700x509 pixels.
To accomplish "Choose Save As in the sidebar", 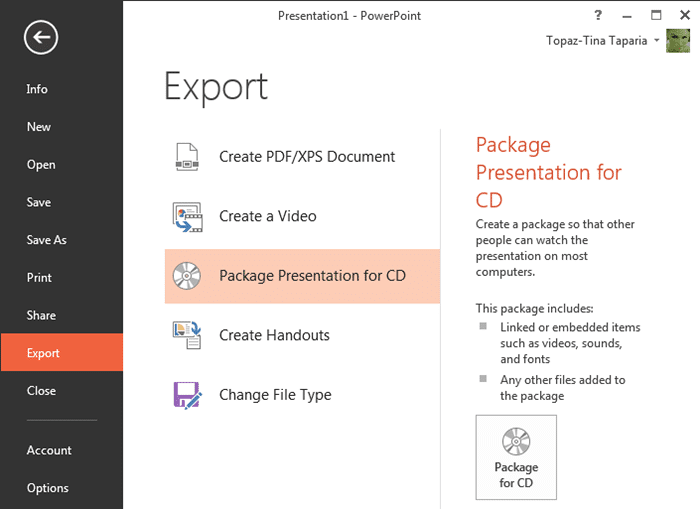I will [62, 240].
